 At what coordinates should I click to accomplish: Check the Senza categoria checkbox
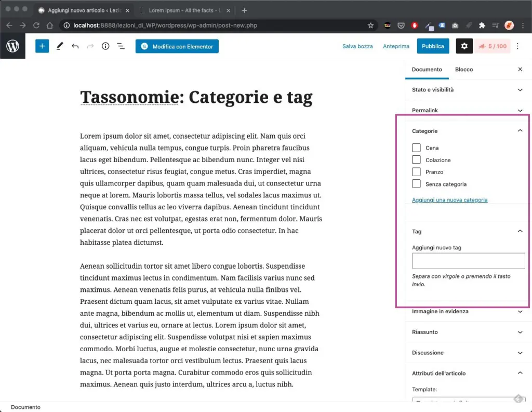coord(416,184)
